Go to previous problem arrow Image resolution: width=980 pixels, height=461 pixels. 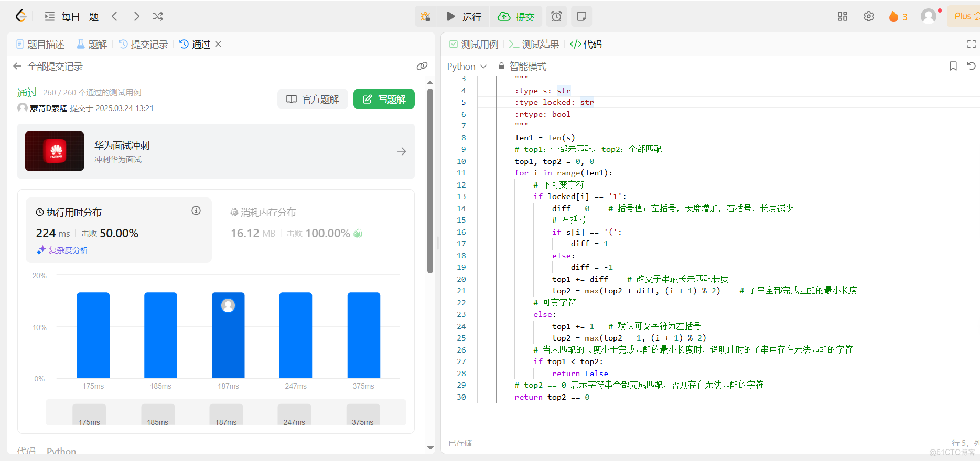[x=115, y=16]
